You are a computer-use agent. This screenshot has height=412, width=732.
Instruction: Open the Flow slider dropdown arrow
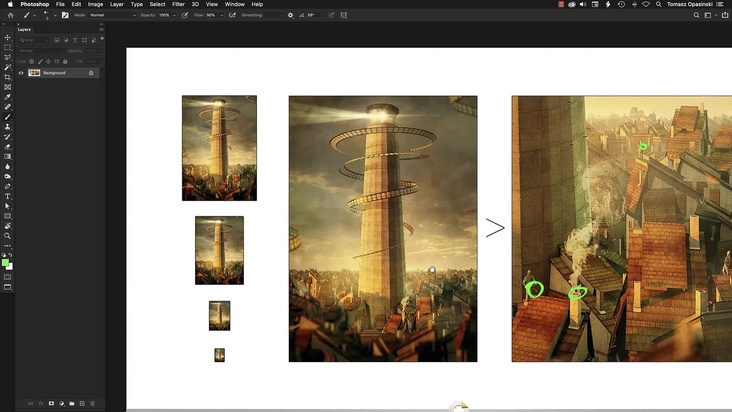(x=222, y=15)
